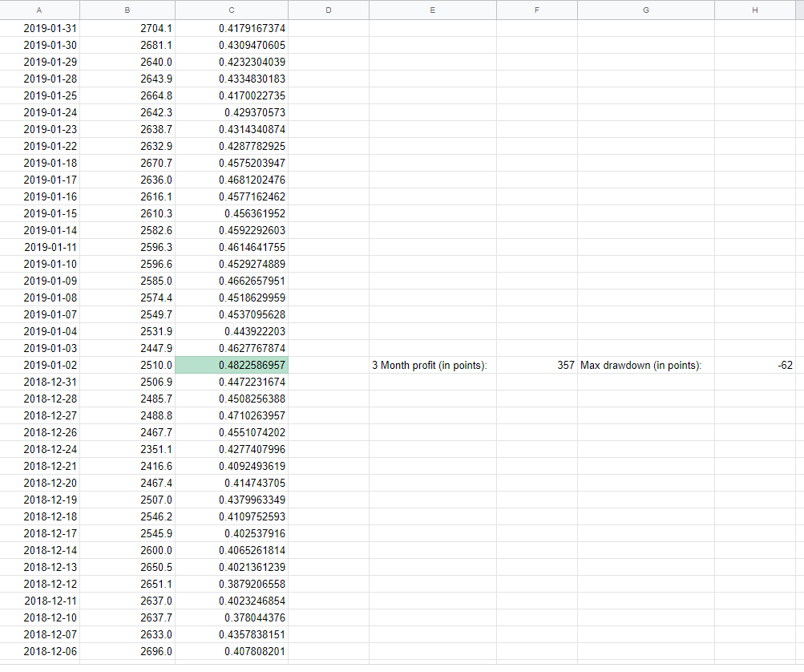Image resolution: width=804 pixels, height=672 pixels.
Task: Select column D header
Action: click(x=328, y=10)
